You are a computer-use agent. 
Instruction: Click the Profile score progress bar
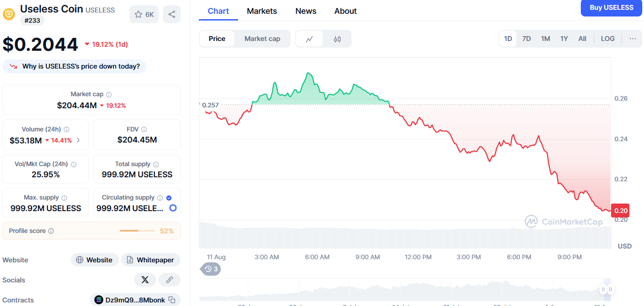pos(138,231)
